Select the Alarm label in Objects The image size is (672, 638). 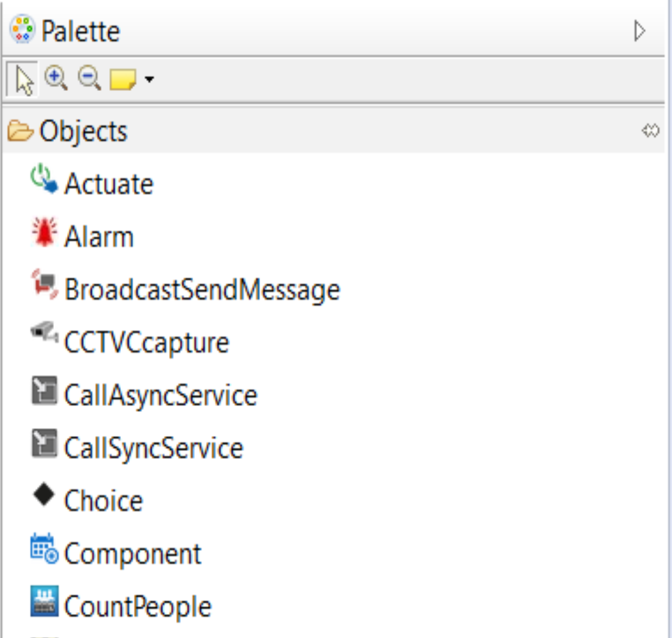click(99, 237)
